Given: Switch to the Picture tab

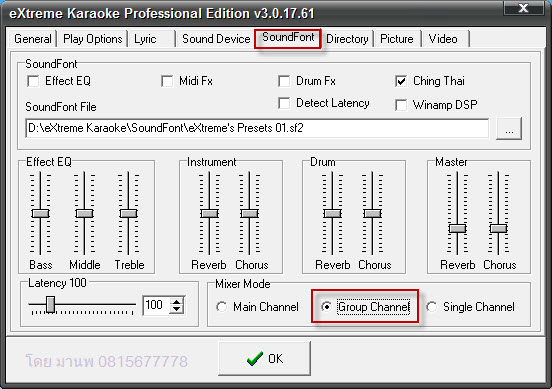Looking at the screenshot, I should click(397, 39).
